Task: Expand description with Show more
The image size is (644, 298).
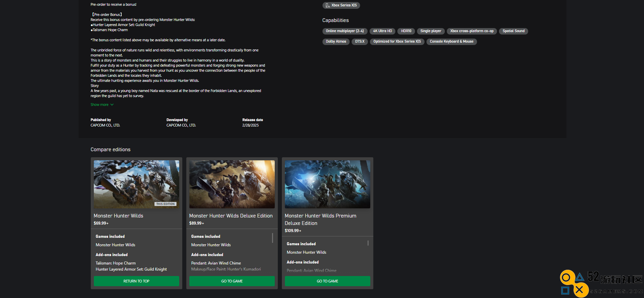Action: [102, 105]
